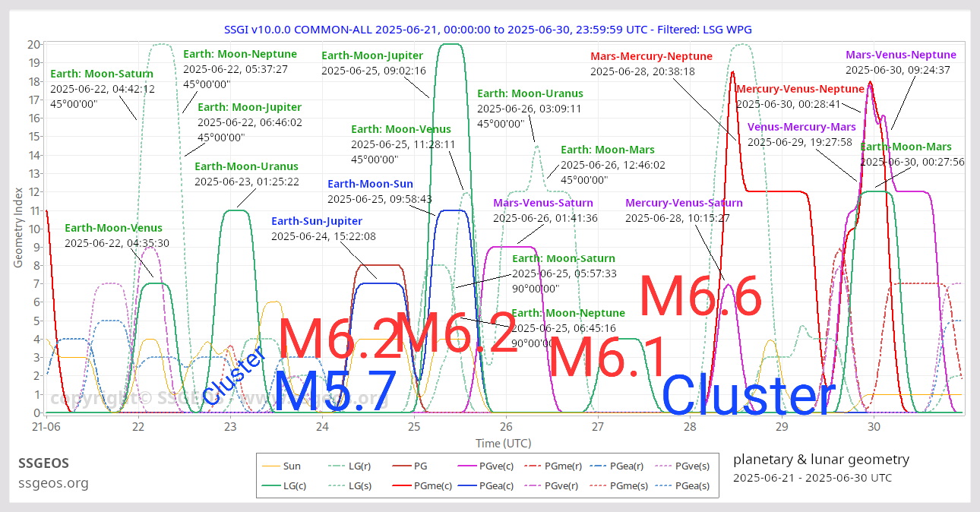Click the red M6.6 magnitude label
This screenshot has width=980, height=512.
(700, 297)
